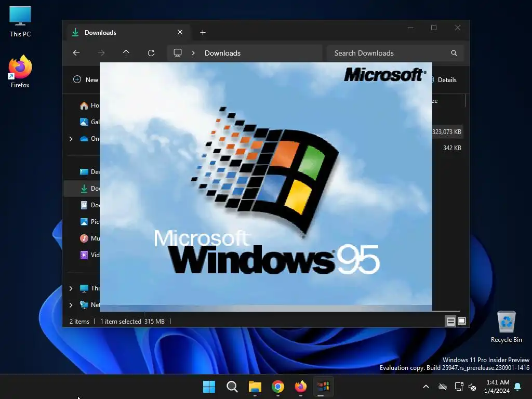Go up one folder level
Viewport: 532px width, 399px height.
(126, 53)
